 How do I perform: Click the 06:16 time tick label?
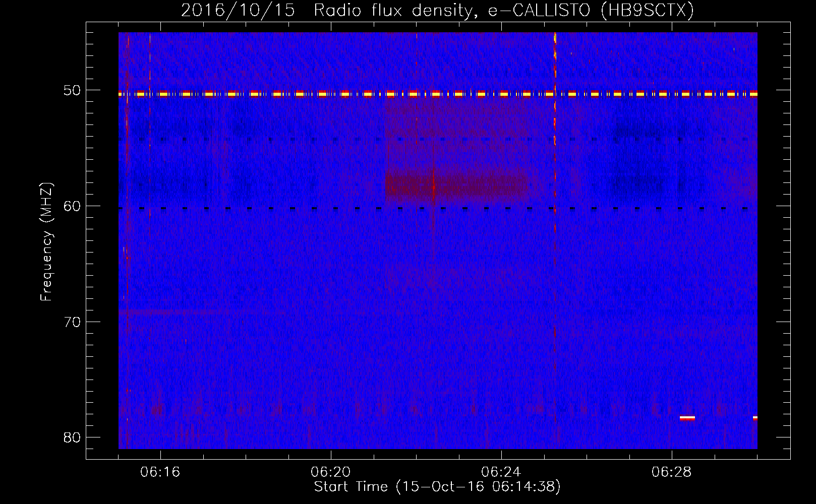tap(160, 472)
